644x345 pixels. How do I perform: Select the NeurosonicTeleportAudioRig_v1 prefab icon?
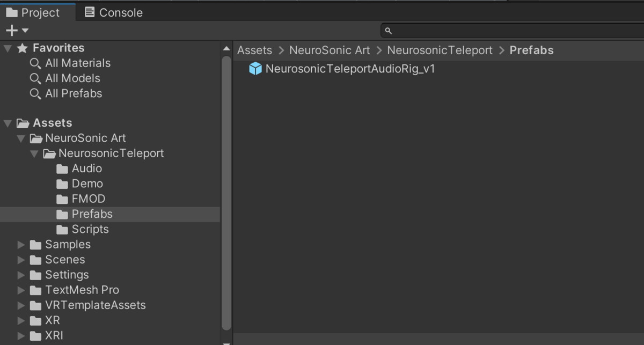(256, 69)
